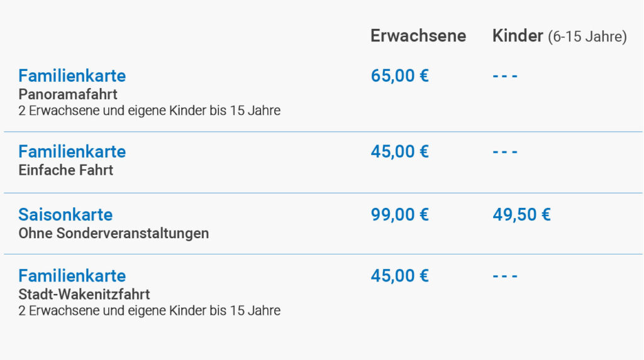This screenshot has width=644, height=360.
Task: Click the dashes in Panoramafahrt Kinder column
Action: tap(505, 76)
